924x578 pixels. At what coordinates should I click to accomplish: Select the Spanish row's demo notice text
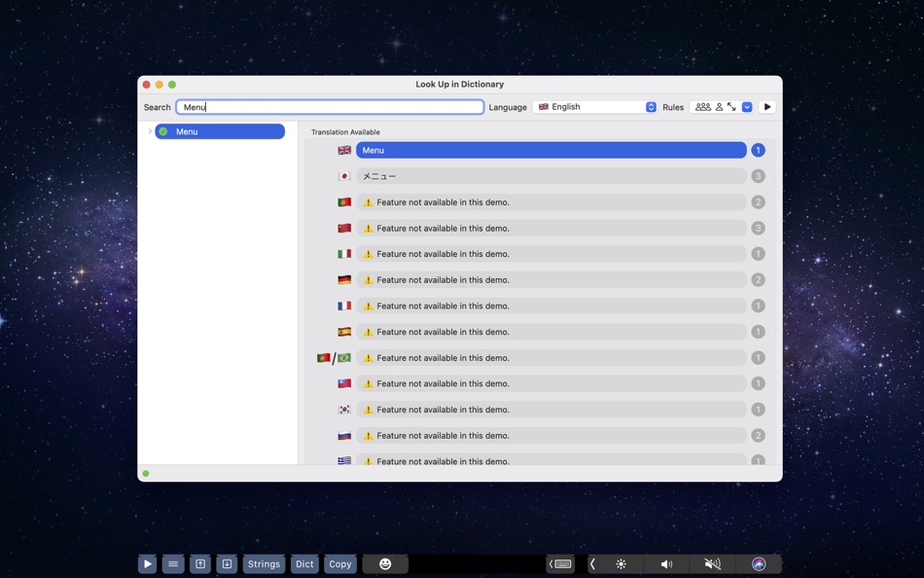pyautogui.click(x=444, y=332)
